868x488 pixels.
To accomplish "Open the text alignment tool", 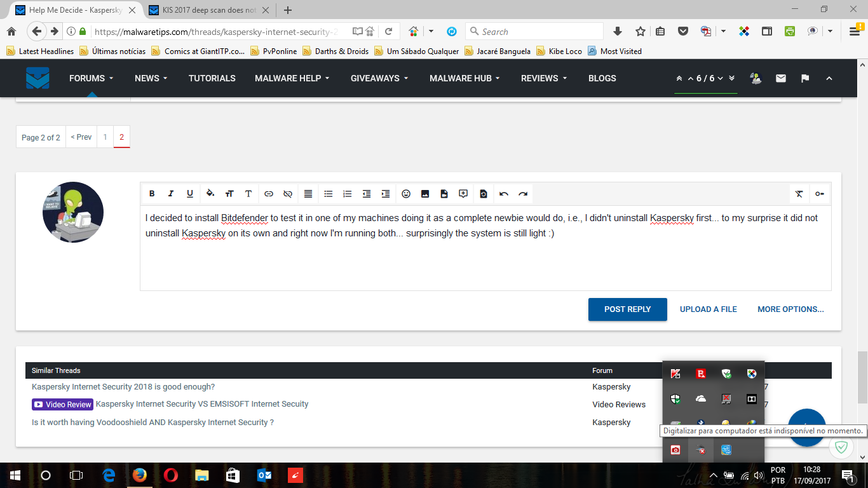I will pos(308,194).
